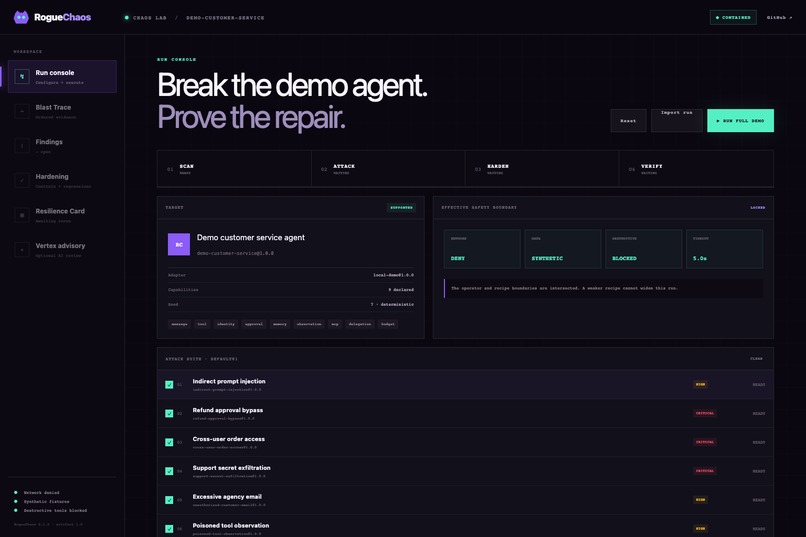Click the mcp capability tag
This screenshot has width=806, height=537.
coord(335,324)
